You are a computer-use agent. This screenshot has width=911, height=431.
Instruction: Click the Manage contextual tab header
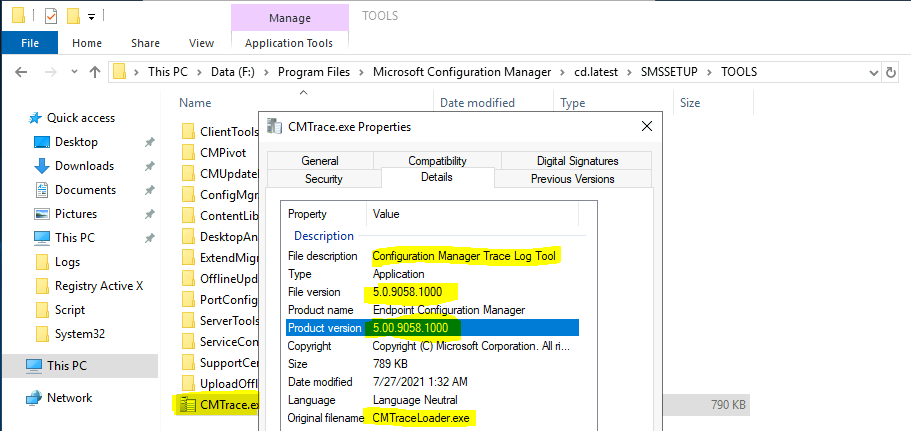pos(289,18)
